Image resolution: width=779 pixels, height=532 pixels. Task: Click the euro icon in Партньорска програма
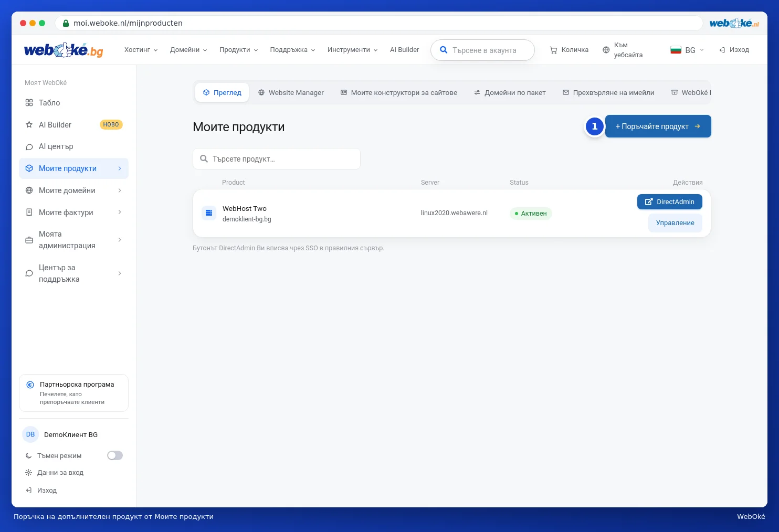click(30, 385)
